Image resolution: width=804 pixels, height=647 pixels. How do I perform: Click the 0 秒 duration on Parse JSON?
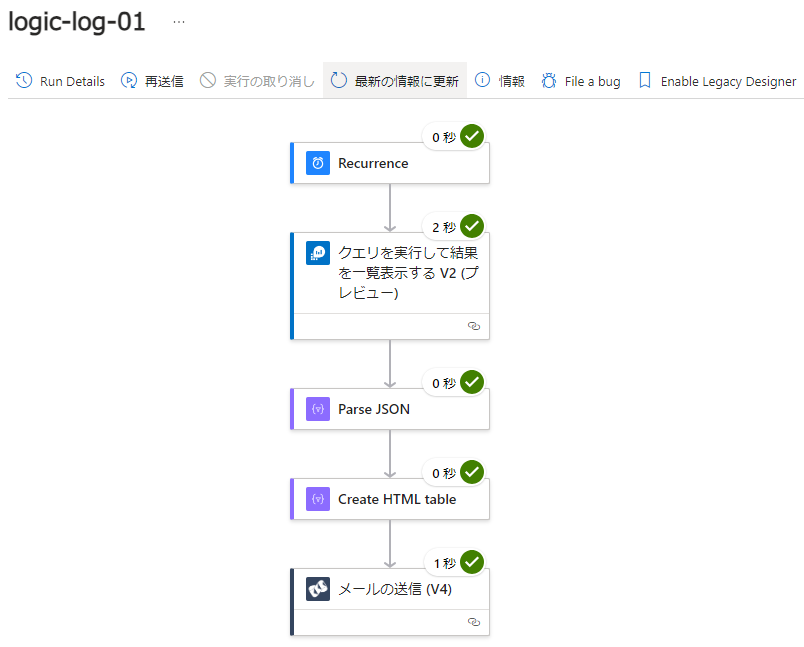(x=444, y=383)
